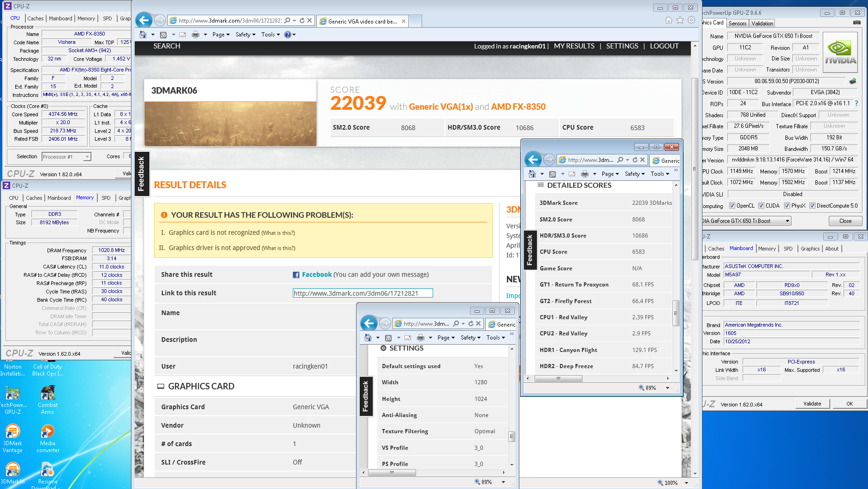Click the 3DMark06 result thumbnail image
The width and height of the screenshot is (868, 489).
point(230,124)
